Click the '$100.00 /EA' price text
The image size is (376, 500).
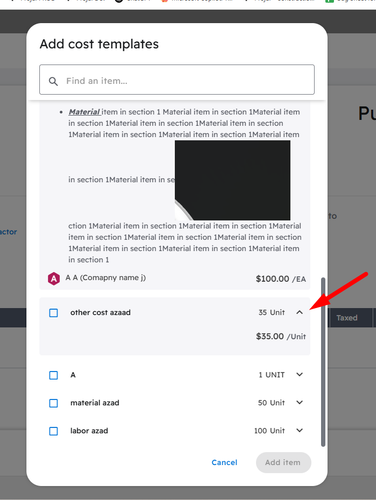281,279
